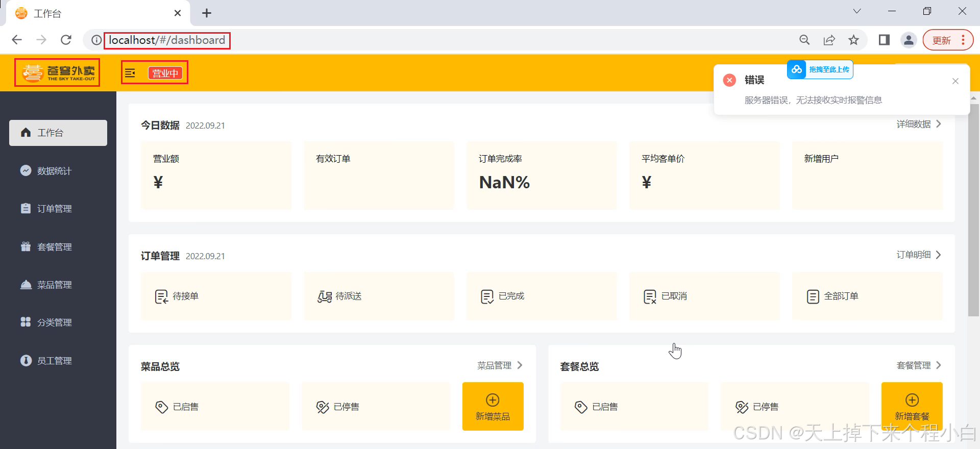The height and width of the screenshot is (449, 980).
Task: Select the 待派送 order card
Action: pyautogui.click(x=379, y=296)
